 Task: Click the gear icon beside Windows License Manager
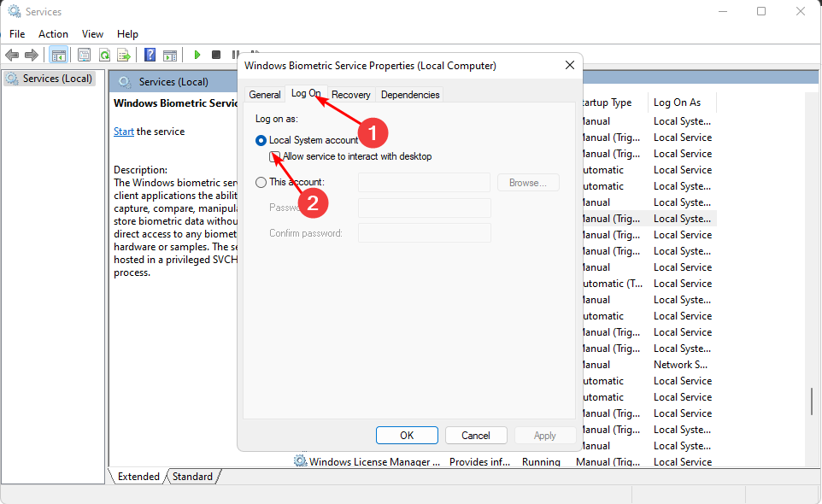click(x=300, y=461)
